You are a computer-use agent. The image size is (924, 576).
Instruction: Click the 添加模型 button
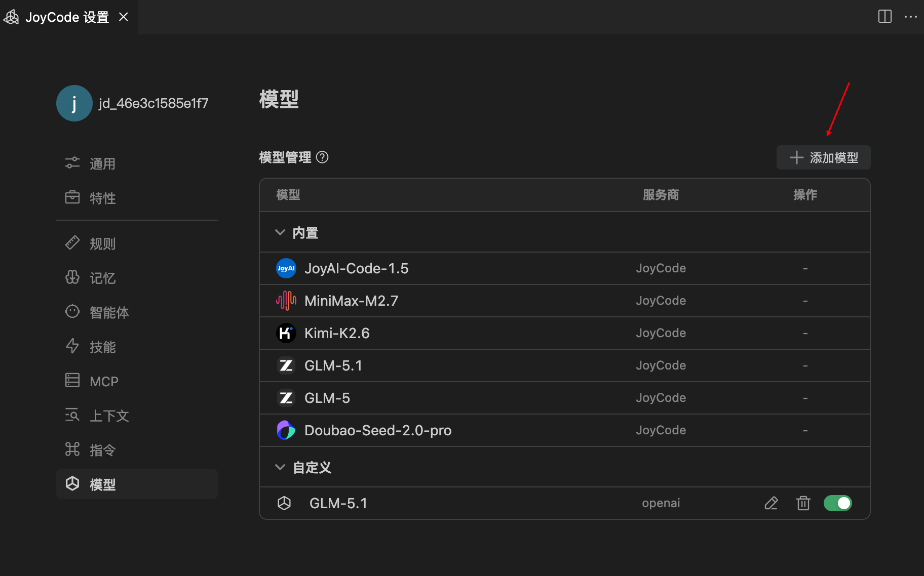pyautogui.click(x=823, y=157)
